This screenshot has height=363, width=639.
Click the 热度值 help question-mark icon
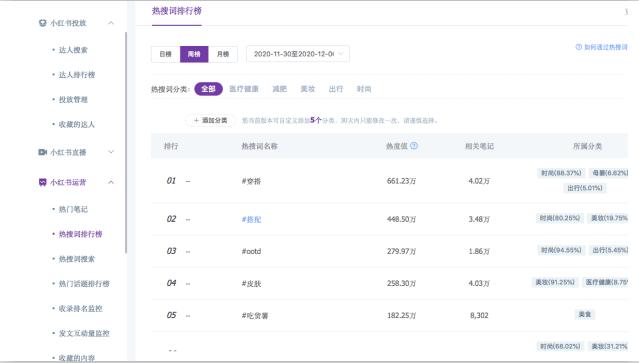click(414, 145)
